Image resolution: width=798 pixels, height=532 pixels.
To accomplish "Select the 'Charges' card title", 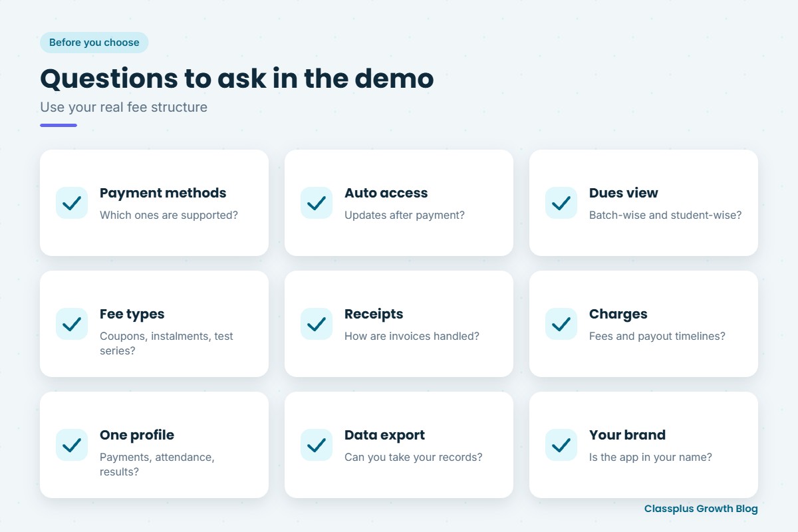I will [618, 314].
